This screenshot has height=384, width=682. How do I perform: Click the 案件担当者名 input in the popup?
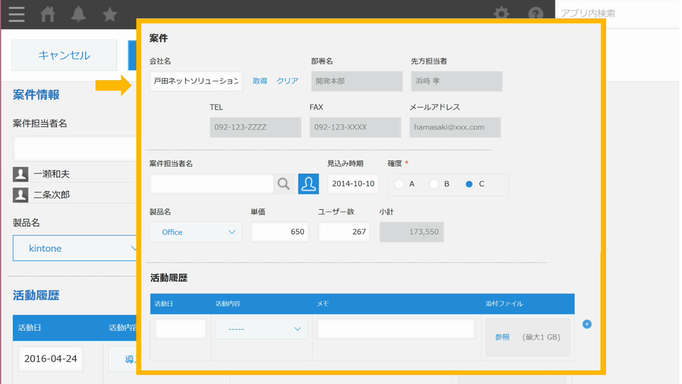click(x=211, y=184)
